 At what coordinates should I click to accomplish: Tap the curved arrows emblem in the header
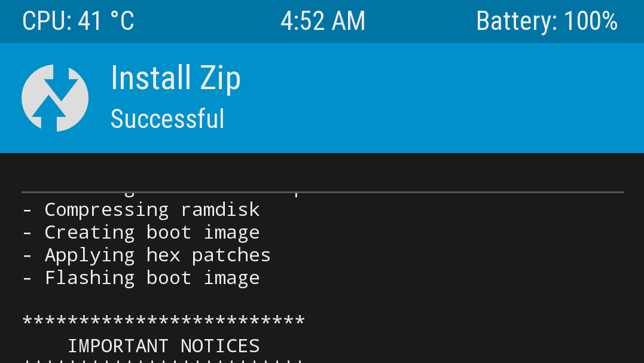click(x=55, y=97)
